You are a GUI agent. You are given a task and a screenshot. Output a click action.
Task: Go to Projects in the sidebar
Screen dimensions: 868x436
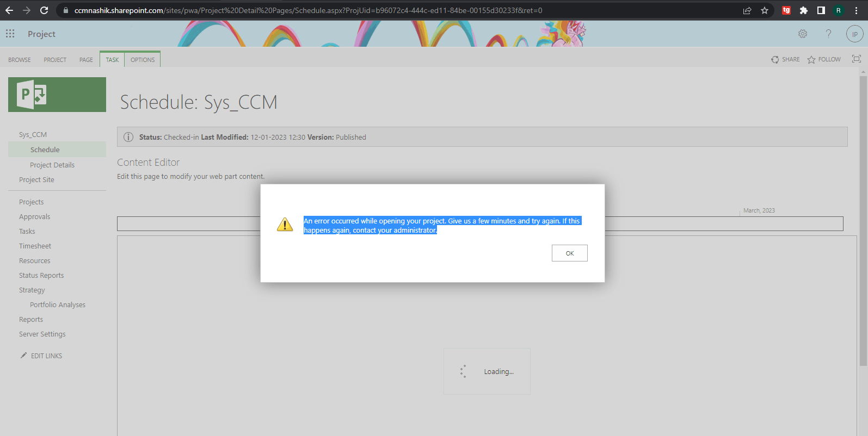tap(31, 202)
